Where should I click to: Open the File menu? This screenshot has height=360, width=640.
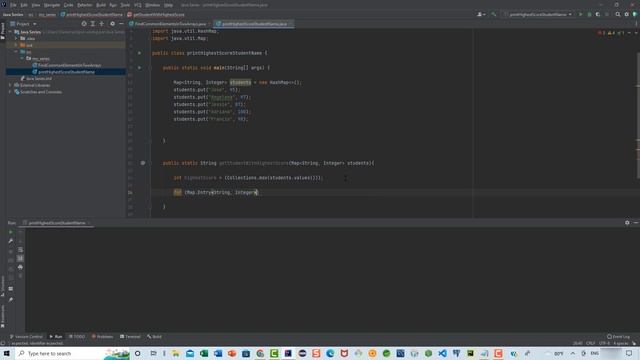point(13,5)
